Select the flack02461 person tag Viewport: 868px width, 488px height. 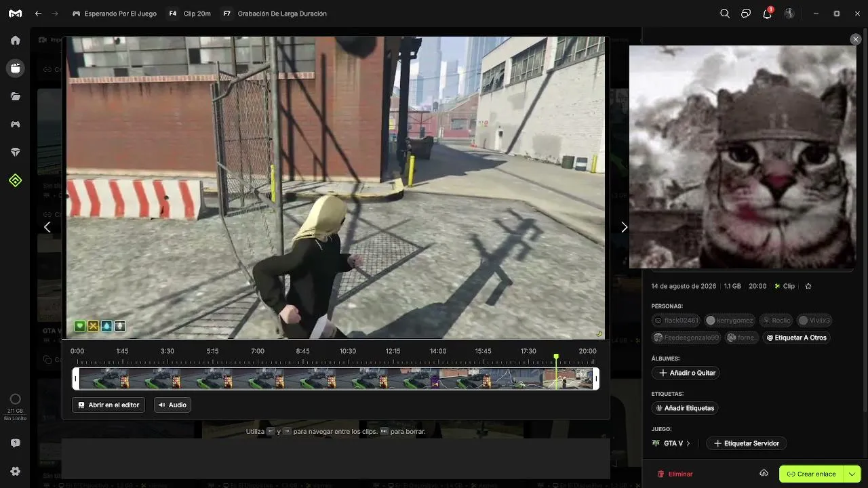(677, 320)
